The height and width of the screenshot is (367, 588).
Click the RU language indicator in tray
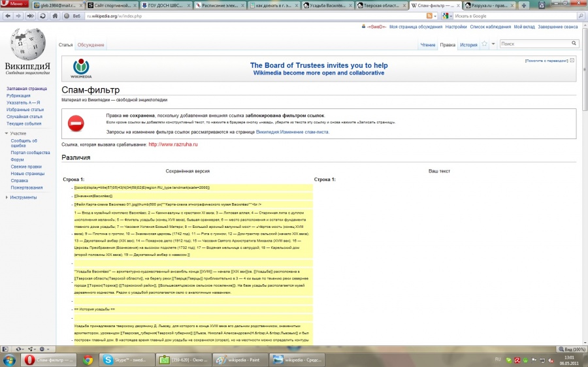pos(498,359)
